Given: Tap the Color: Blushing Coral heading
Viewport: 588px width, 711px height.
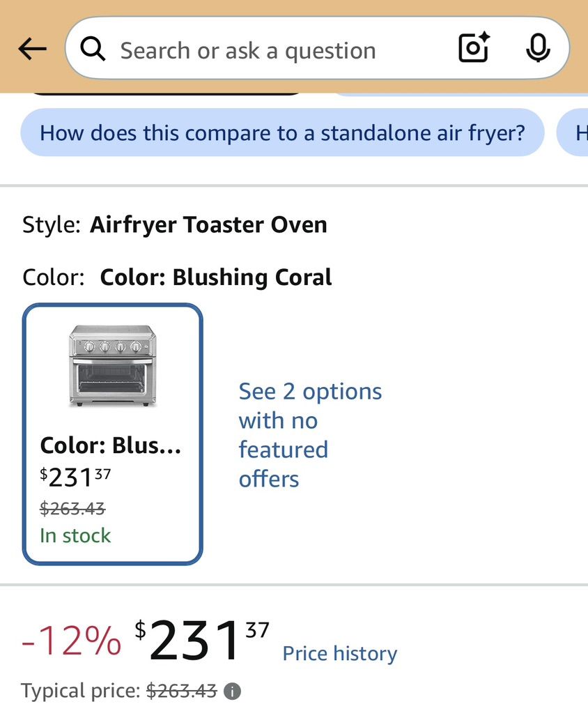Looking at the screenshot, I should click(177, 277).
